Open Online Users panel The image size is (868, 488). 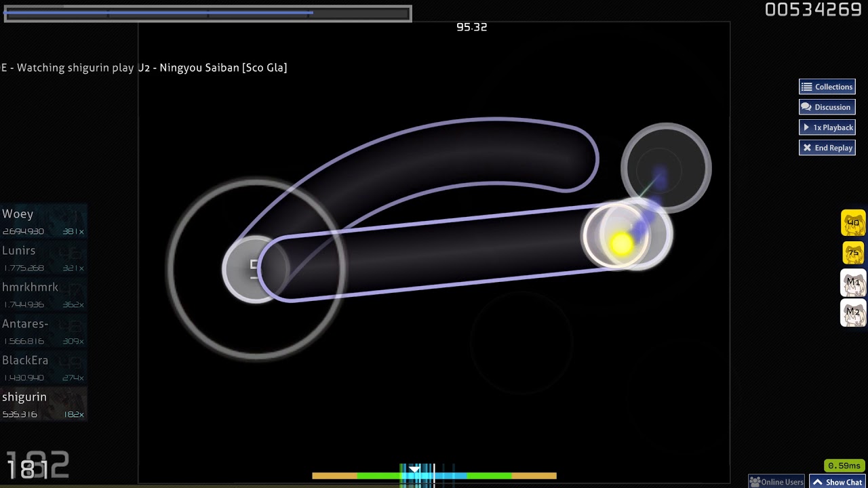pos(776,482)
